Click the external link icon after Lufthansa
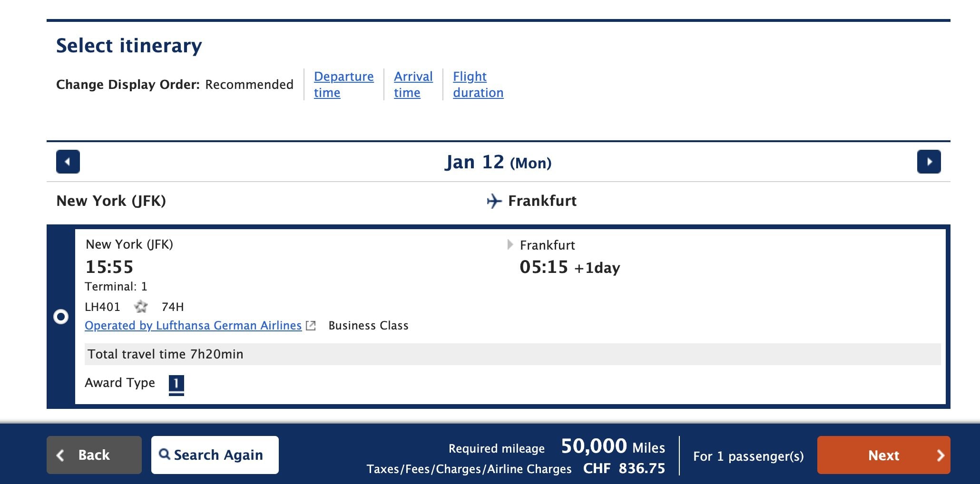This screenshot has width=980, height=484. point(311,326)
